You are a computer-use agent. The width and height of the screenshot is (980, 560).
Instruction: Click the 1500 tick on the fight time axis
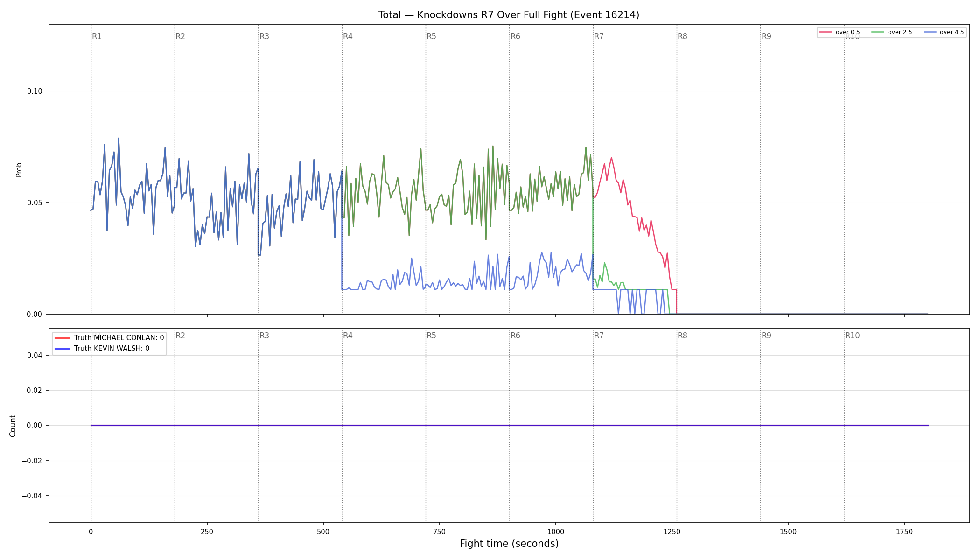tap(788, 532)
